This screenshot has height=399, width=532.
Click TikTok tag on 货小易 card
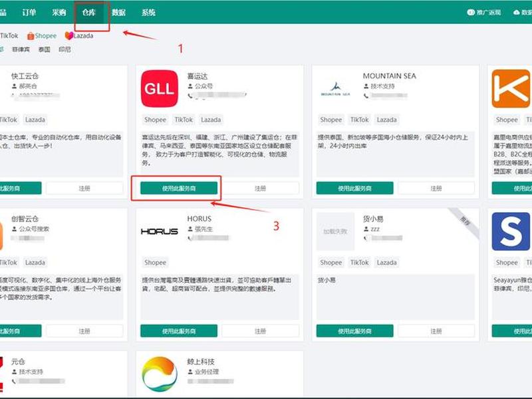359,263
